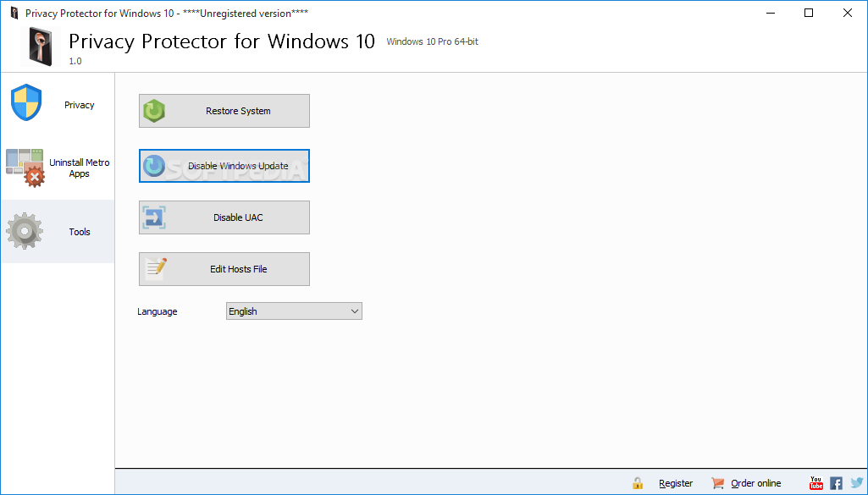The height and width of the screenshot is (495, 868).
Task: Click the padlock icon beside Register
Action: click(638, 483)
